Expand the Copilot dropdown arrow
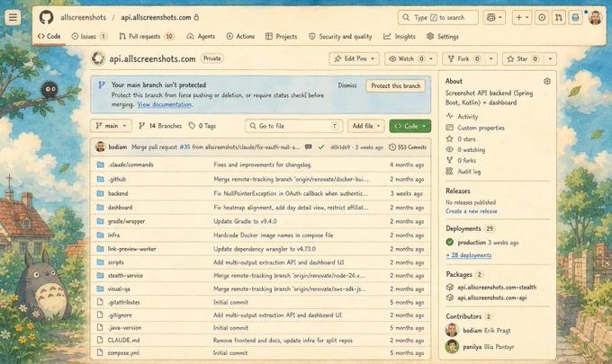This screenshot has height=364, width=612. [x=500, y=18]
